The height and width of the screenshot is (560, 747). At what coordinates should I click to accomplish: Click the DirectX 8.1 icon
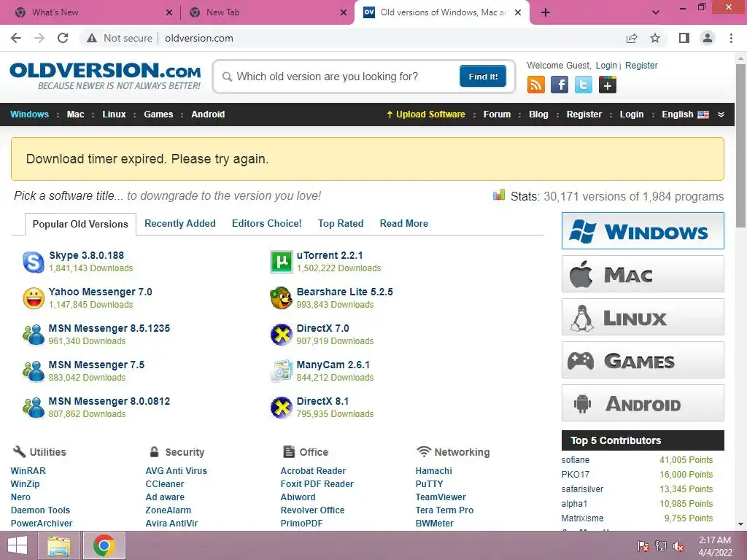[x=281, y=408]
